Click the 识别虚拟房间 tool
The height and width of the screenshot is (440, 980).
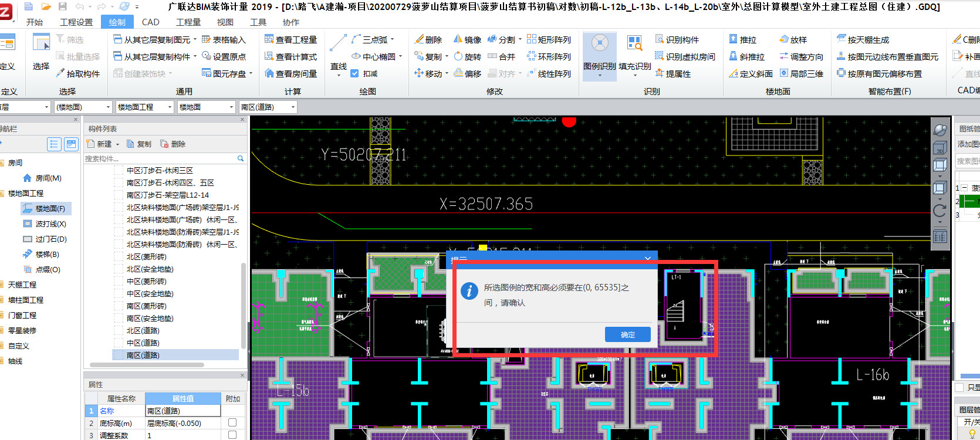coord(685,56)
